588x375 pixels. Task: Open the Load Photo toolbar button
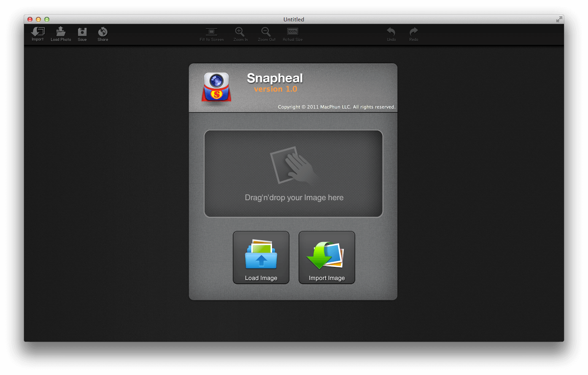pyautogui.click(x=61, y=34)
